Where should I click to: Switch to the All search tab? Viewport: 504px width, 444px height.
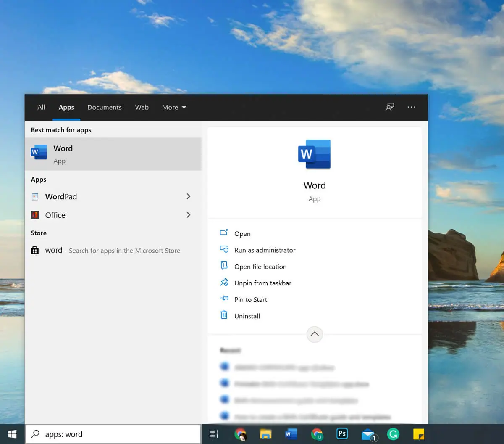click(41, 107)
